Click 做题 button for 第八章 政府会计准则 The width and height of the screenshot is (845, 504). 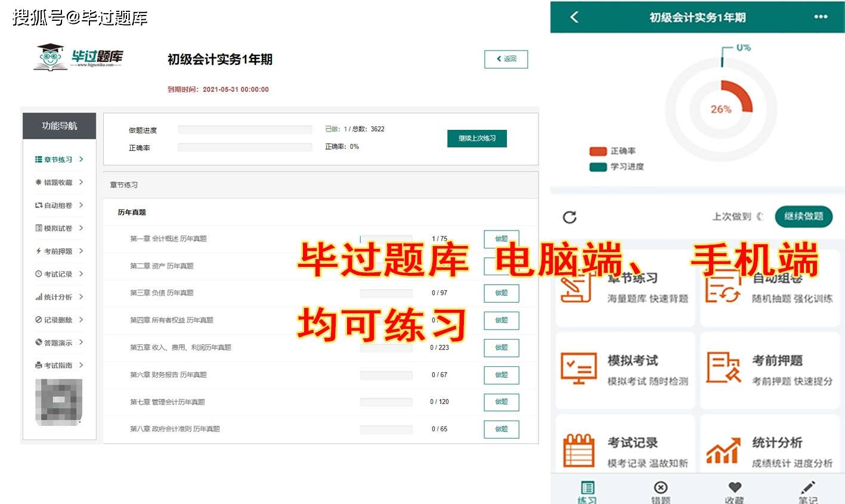tap(502, 430)
